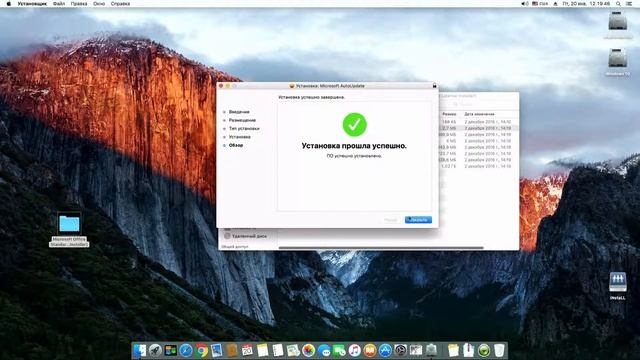The image size is (640, 360).
Task: Select the Размещение step in installer sidebar
Action: point(242,120)
